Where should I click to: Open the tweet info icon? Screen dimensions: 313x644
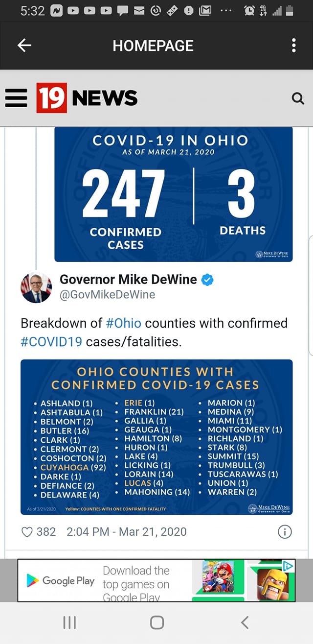point(285,532)
